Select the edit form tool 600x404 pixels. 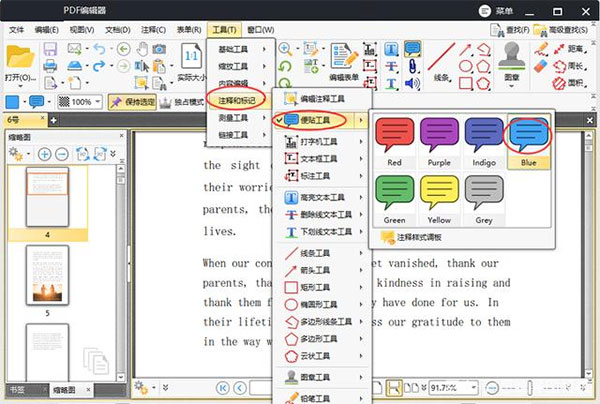(344, 61)
